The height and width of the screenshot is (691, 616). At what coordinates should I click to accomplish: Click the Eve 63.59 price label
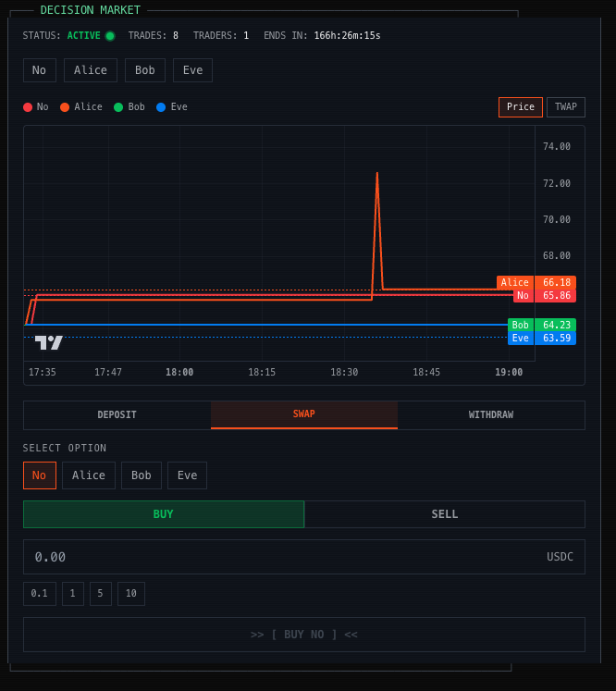(x=542, y=338)
